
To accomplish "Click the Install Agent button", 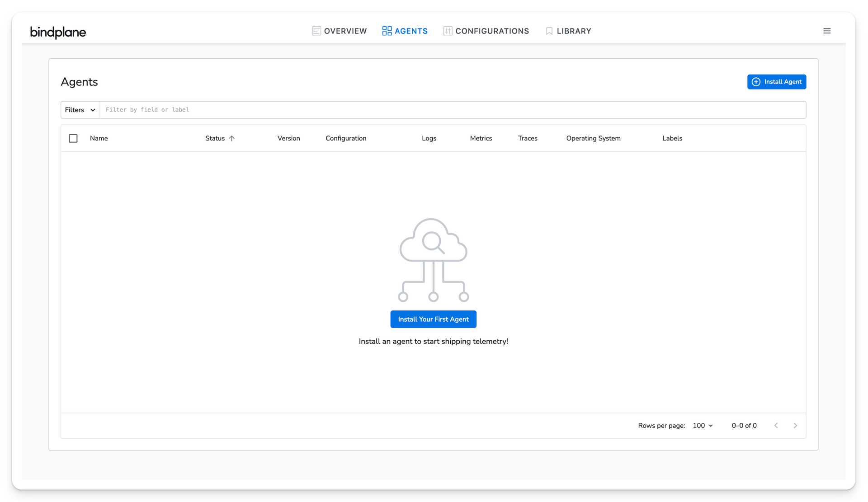I will click(x=777, y=82).
